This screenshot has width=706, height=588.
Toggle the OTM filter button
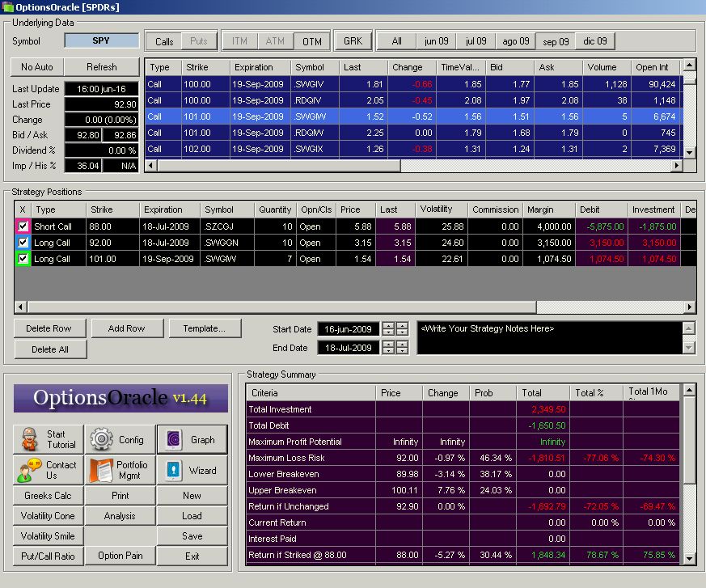tap(311, 41)
